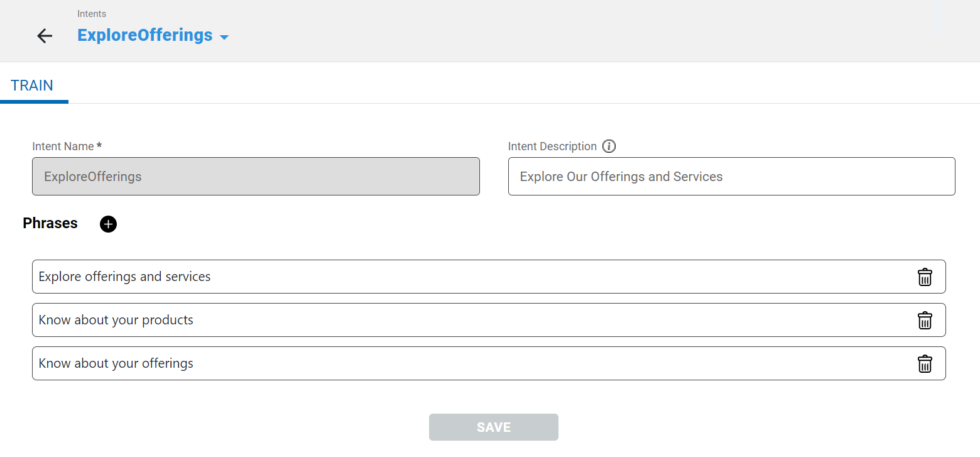
Task: Click the Intents breadcrumb label
Action: [x=92, y=14]
